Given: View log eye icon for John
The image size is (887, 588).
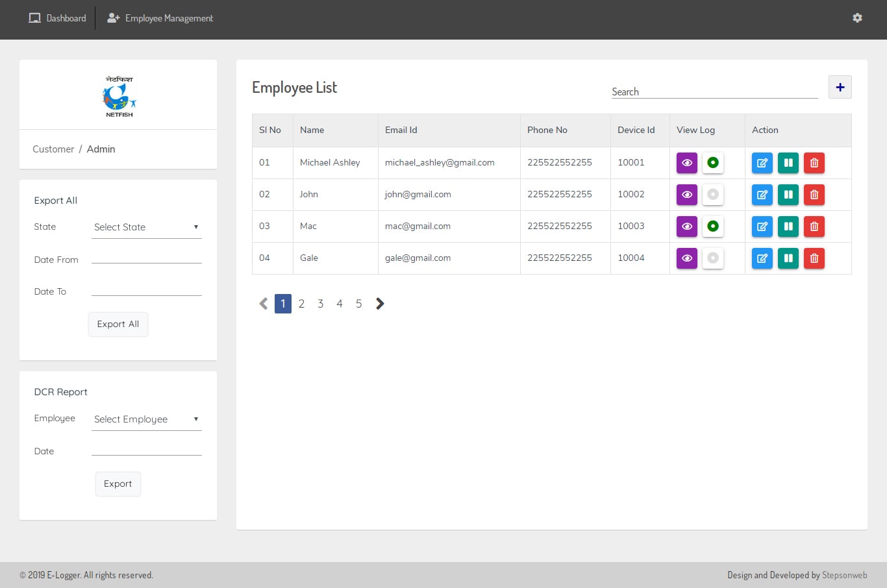Looking at the screenshot, I should pyautogui.click(x=687, y=195).
